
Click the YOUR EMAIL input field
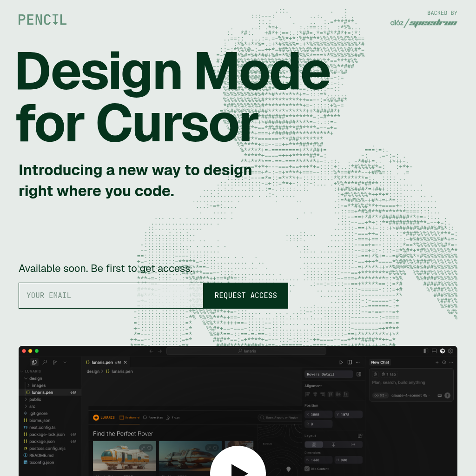click(x=111, y=296)
